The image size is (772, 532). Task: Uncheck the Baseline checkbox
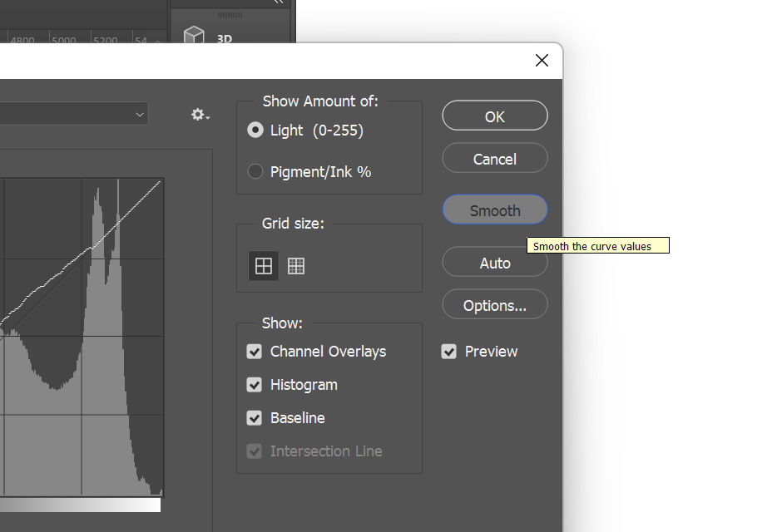coord(255,418)
